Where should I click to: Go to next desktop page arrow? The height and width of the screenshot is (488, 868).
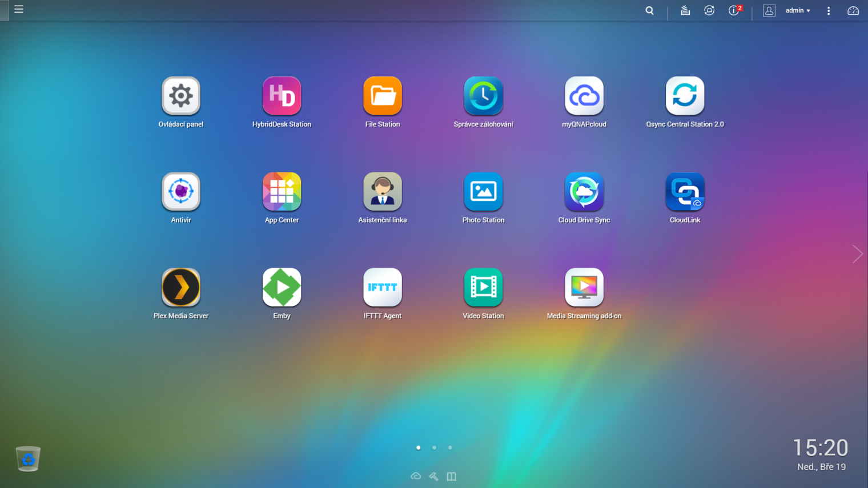[857, 253]
